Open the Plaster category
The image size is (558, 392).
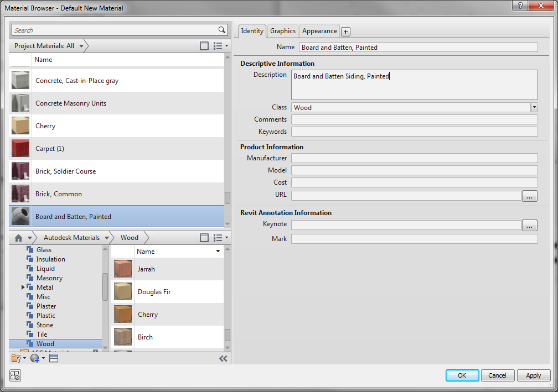46,306
